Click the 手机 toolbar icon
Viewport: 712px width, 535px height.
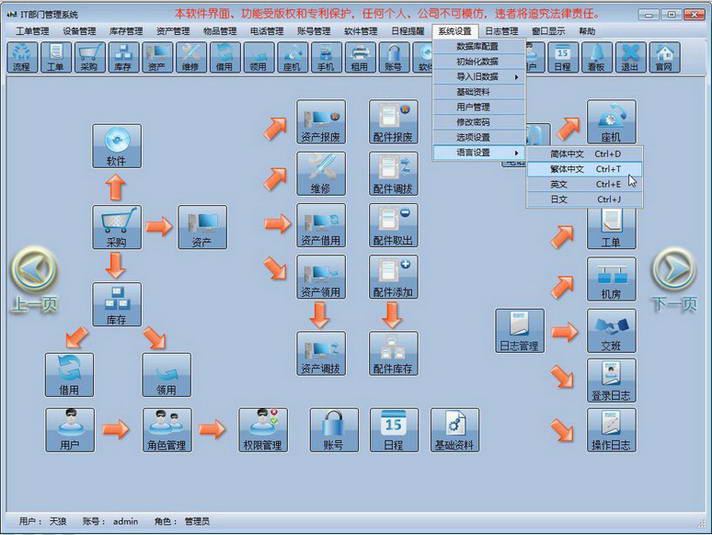pos(326,57)
